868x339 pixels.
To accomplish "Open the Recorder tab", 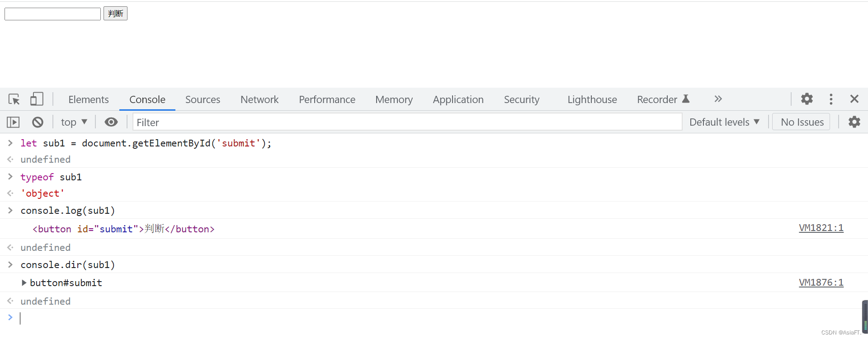I will pos(657,99).
